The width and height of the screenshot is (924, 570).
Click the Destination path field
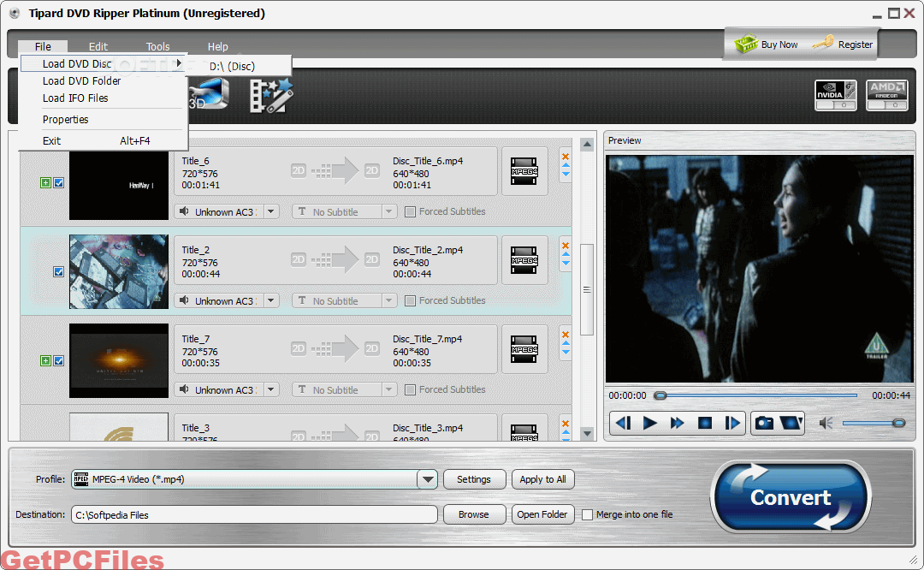tap(254, 514)
